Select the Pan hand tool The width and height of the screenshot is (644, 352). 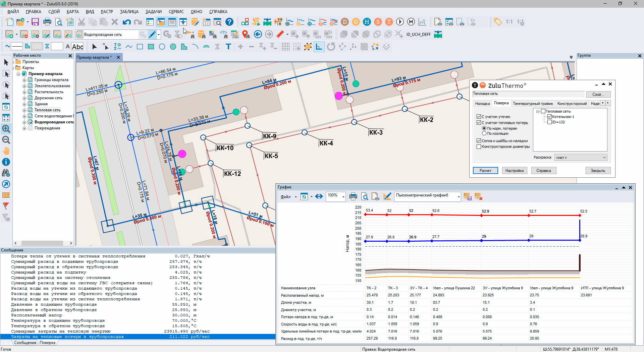[x=6, y=151]
